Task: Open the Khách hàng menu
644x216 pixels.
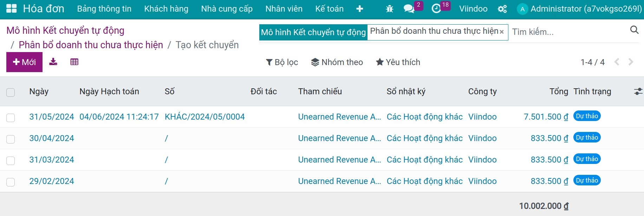Action: (x=166, y=9)
